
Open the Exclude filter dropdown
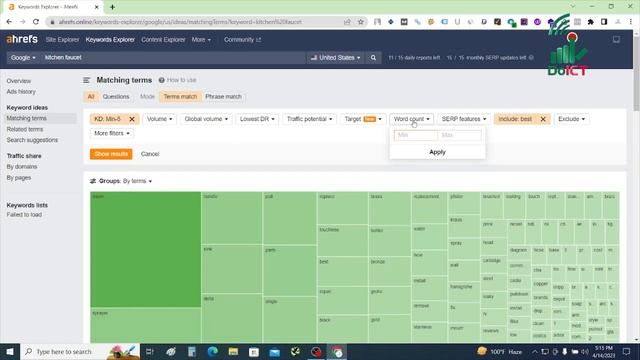pos(571,119)
